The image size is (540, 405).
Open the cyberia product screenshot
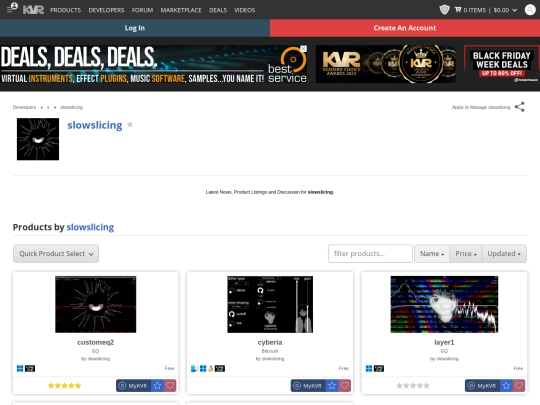(270, 304)
